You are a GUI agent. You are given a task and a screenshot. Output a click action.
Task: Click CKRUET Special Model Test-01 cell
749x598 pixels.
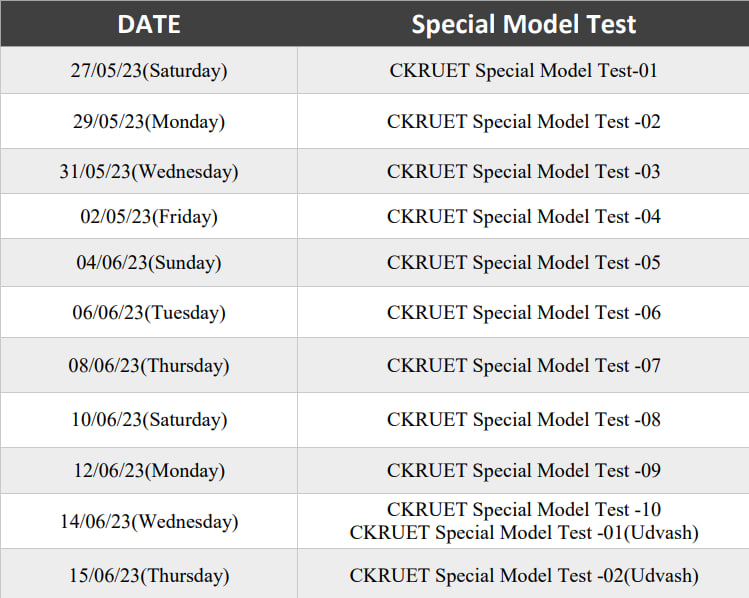[523, 71]
